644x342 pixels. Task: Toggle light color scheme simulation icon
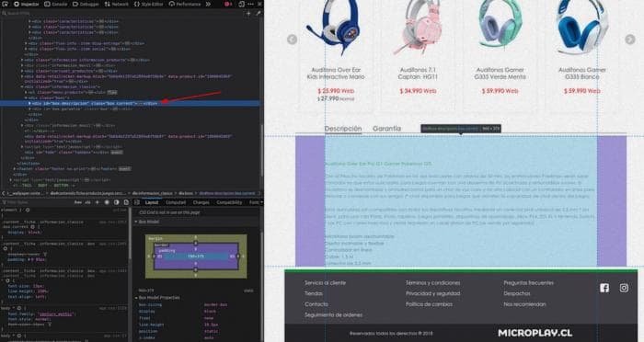point(107,202)
